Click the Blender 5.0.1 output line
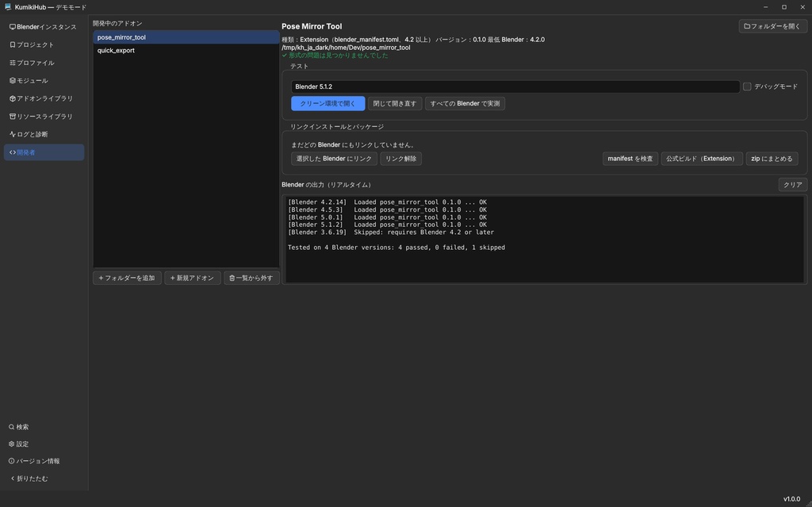Screen dimensions: 812x507 coord(387,217)
